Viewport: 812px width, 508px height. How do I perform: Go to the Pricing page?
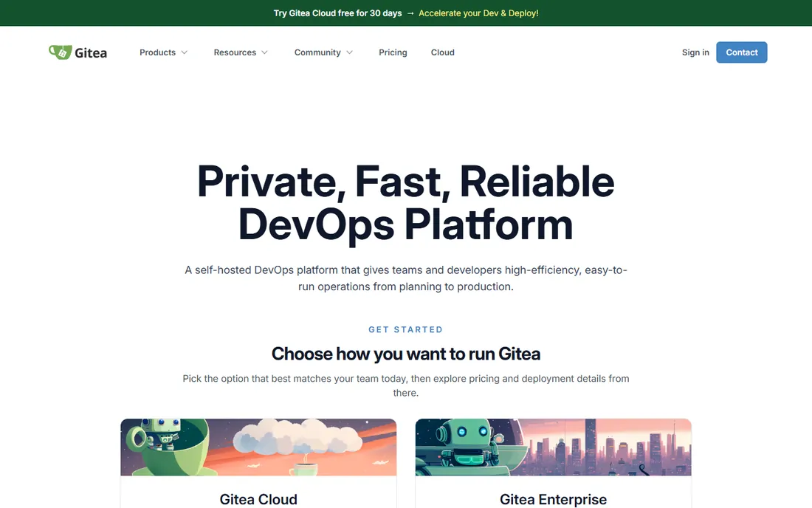pyautogui.click(x=393, y=52)
